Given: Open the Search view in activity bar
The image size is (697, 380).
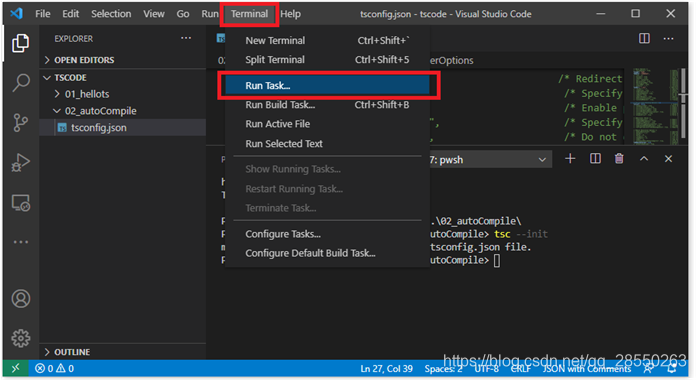Looking at the screenshot, I should click(20, 83).
